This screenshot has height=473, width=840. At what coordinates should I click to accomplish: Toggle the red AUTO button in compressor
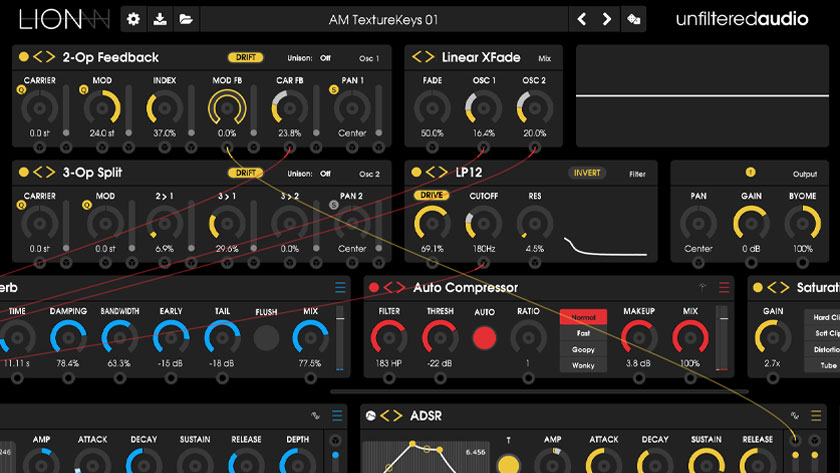tap(484, 338)
